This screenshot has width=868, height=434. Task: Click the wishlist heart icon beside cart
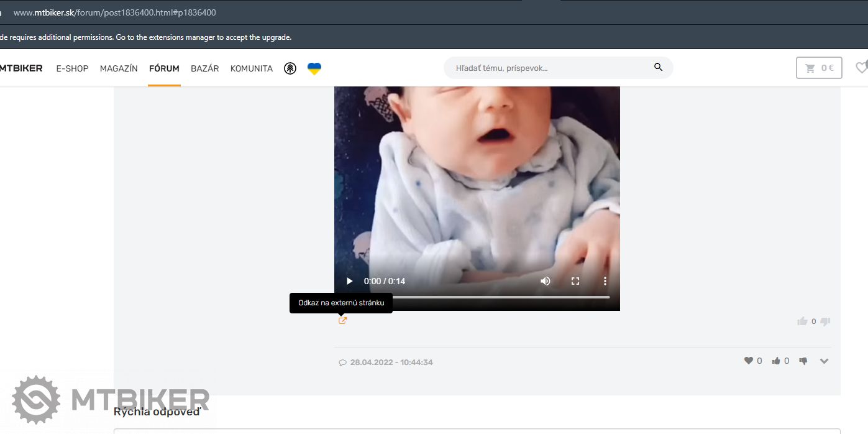(861, 68)
